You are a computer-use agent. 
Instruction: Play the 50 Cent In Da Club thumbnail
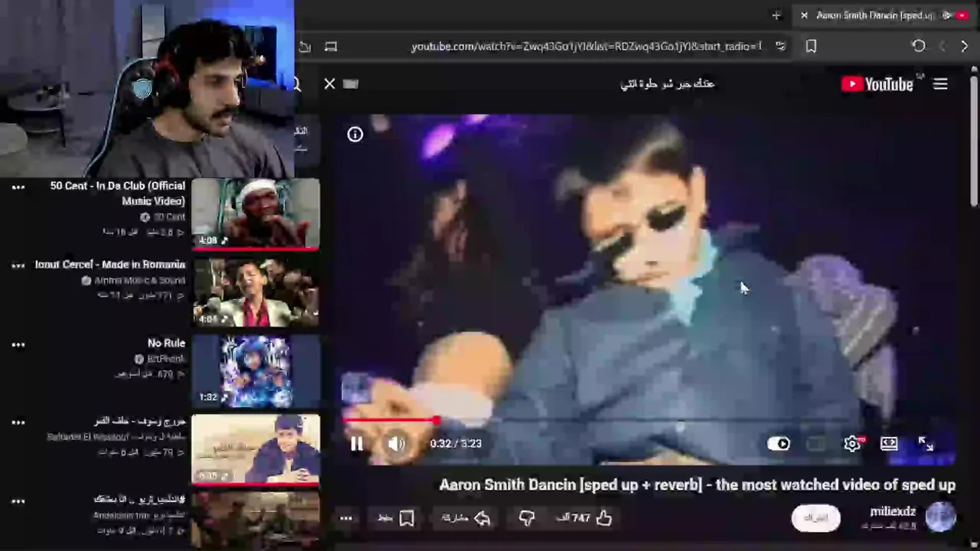click(x=255, y=214)
